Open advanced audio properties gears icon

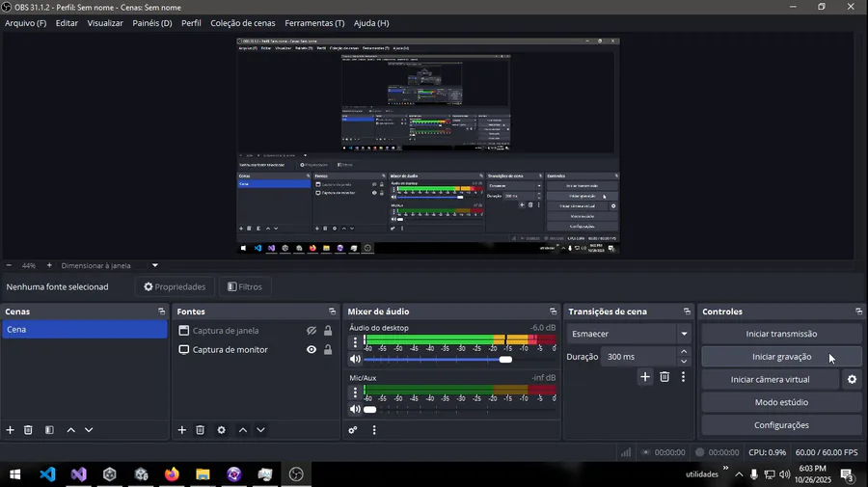tap(353, 430)
